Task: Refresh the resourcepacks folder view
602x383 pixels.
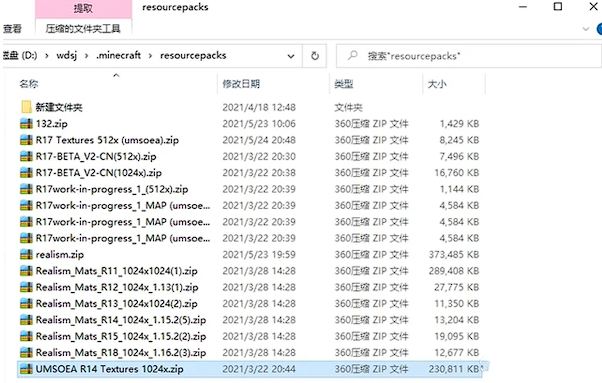Action: pos(315,56)
